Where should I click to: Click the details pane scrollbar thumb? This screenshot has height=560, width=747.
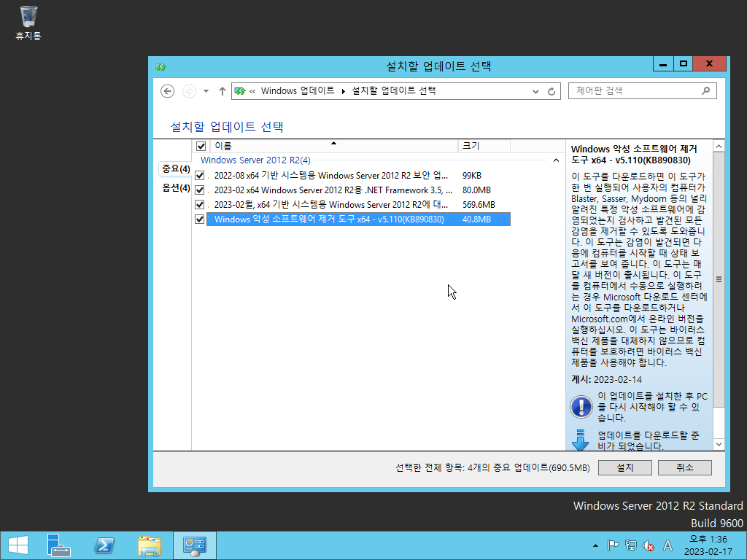point(719,279)
